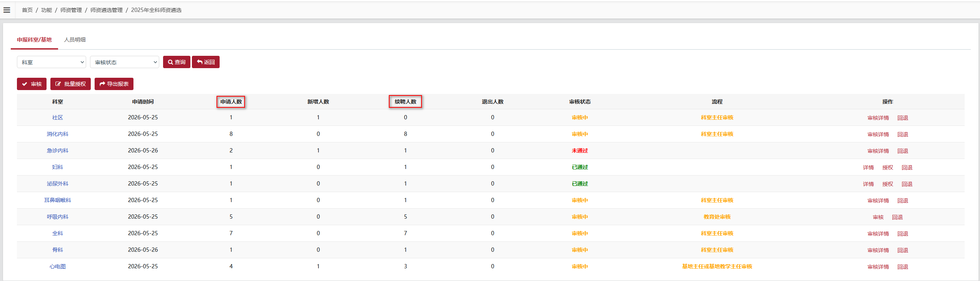980x281 pixels.
Task: Click 基地主任或基地教学主任审核 flow text
Action: pos(717,266)
